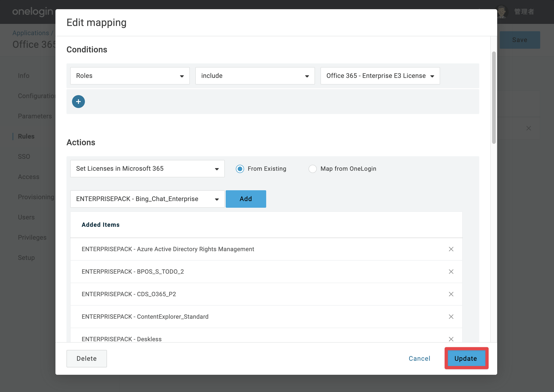The image size is (554, 392).
Task: Open the Parameters tab in sidebar
Action: [x=35, y=116]
